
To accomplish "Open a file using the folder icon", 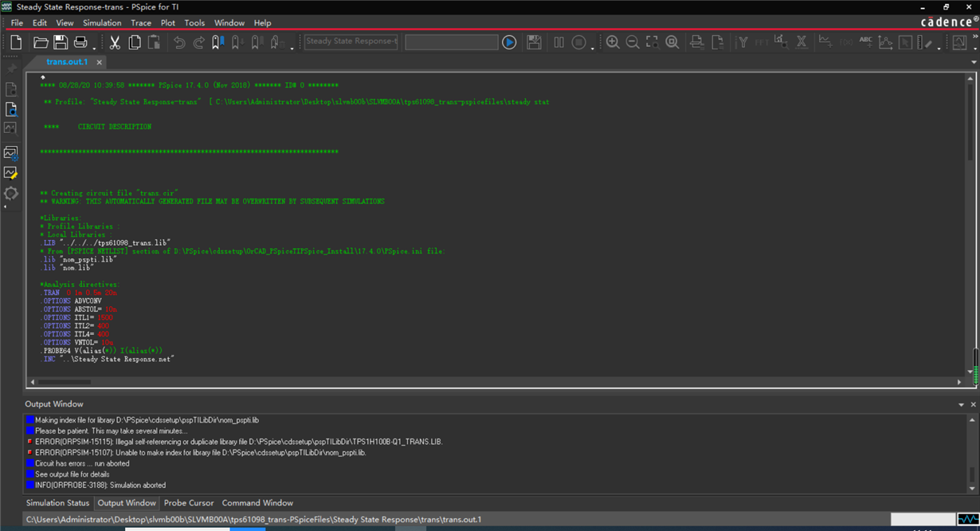I will click(41, 42).
